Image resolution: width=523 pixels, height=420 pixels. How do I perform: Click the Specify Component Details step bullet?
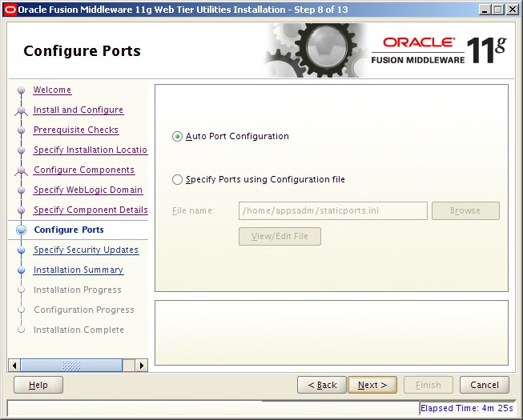point(22,210)
